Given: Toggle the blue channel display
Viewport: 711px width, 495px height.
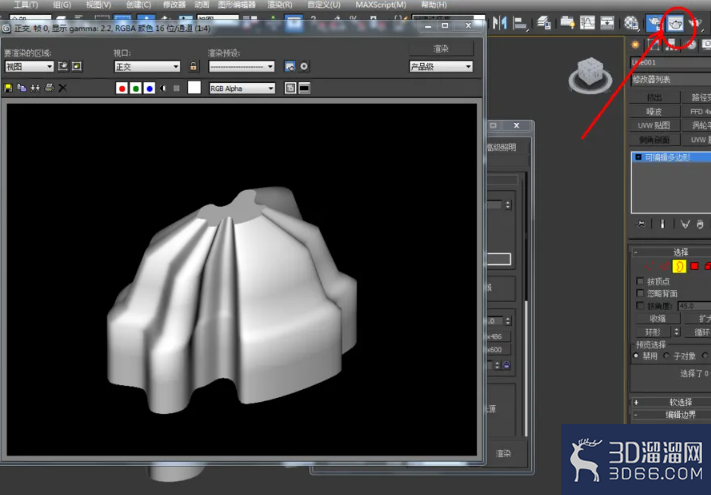Looking at the screenshot, I should coord(149,88).
